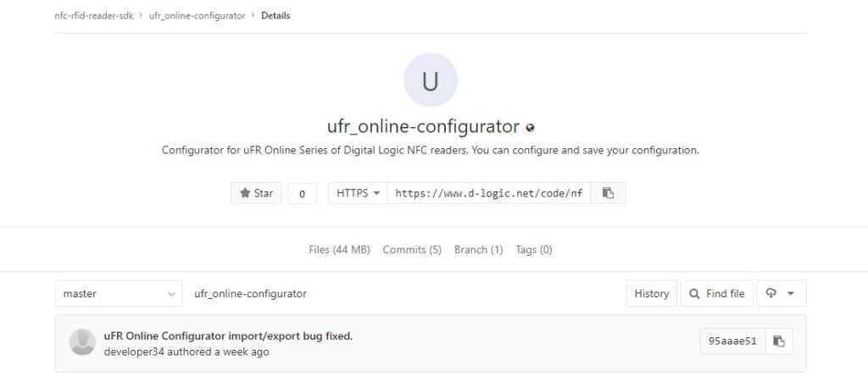The height and width of the screenshot is (382, 868).
Task: Copy the clone URL to clipboard
Action: (x=609, y=193)
